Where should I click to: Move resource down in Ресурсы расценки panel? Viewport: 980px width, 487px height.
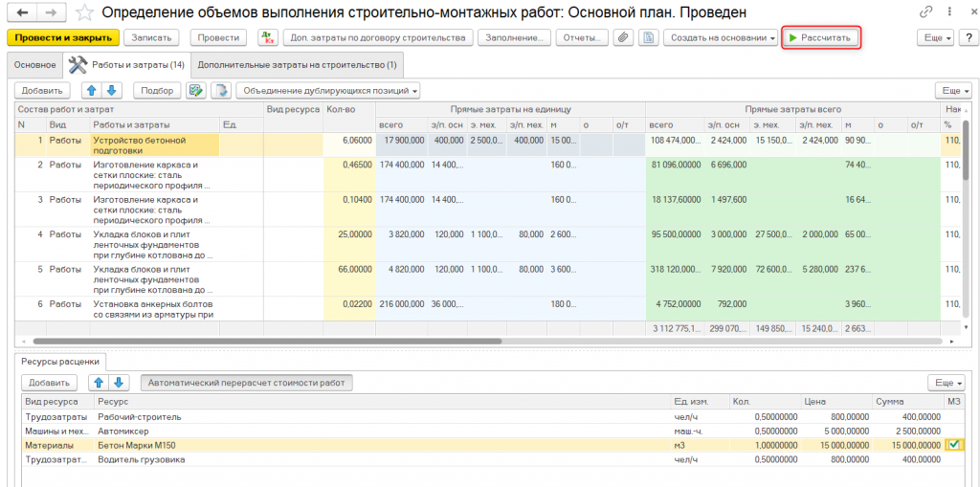[x=119, y=383]
